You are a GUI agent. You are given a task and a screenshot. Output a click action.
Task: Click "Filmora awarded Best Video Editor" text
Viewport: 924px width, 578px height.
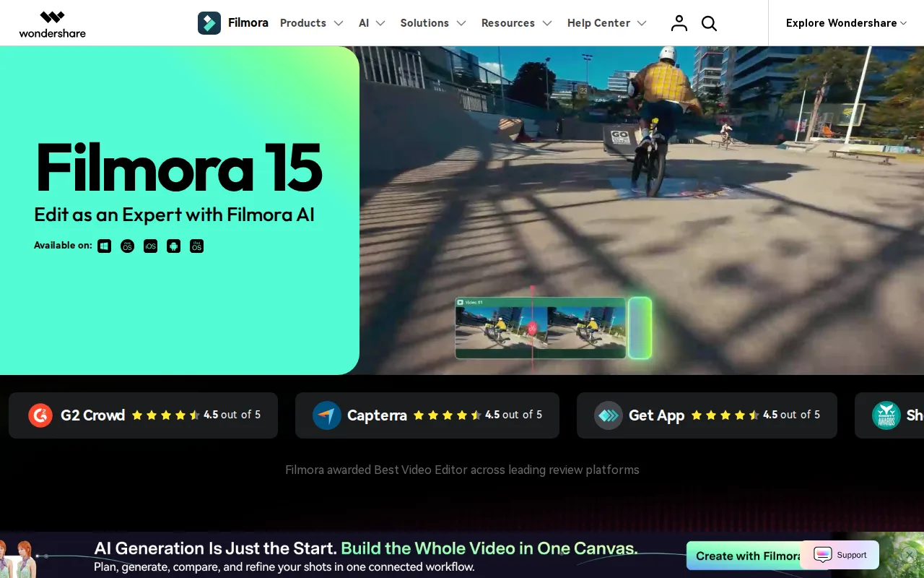click(x=462, y=470)
